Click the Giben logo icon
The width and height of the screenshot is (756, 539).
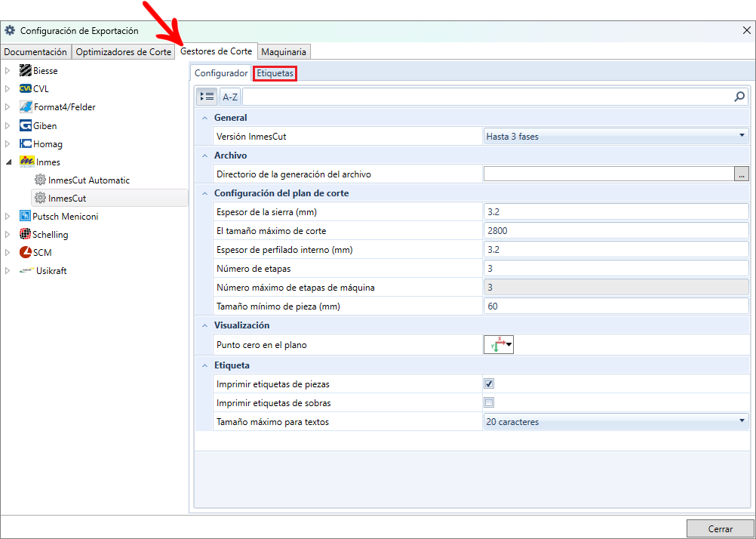26,125
